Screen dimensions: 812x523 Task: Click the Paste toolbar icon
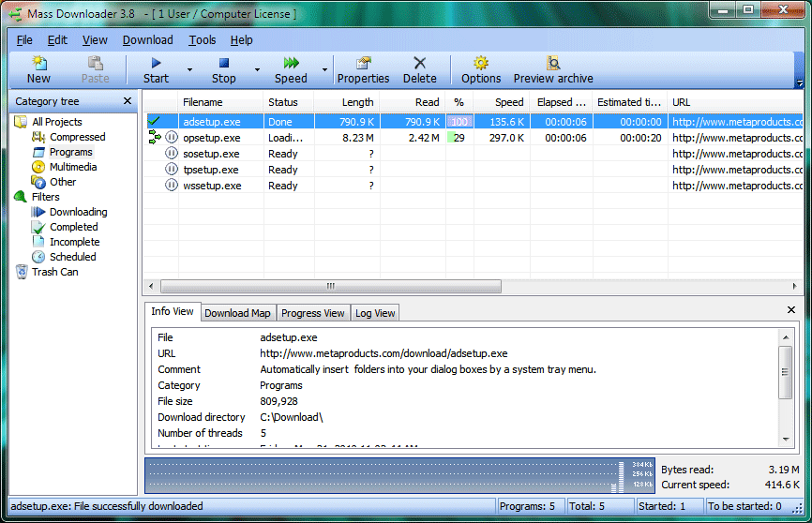pyautogui.click(x=96, y=63)
